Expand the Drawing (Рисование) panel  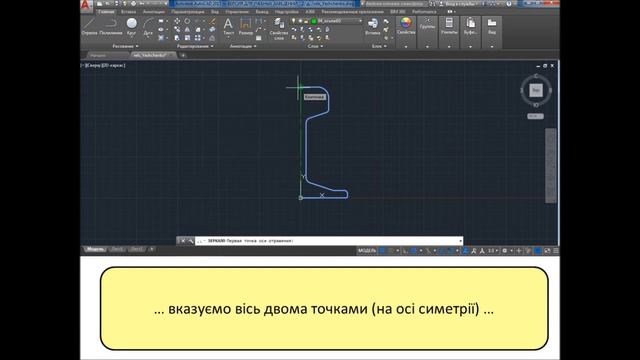pos(125,46)
